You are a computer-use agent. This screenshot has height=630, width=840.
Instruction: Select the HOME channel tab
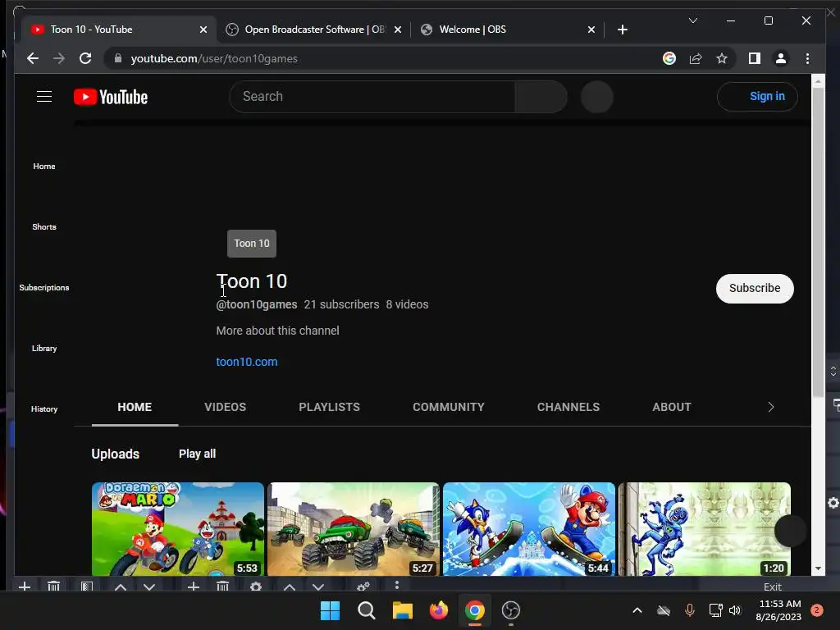pyautogui.click(x=135, y=407)
